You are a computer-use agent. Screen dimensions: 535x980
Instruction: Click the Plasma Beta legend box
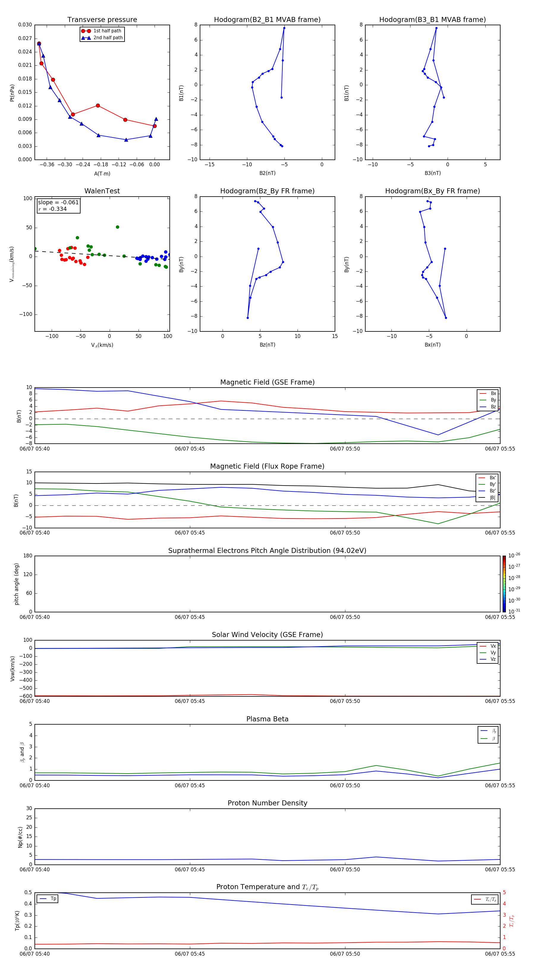[x=488, y=735]
